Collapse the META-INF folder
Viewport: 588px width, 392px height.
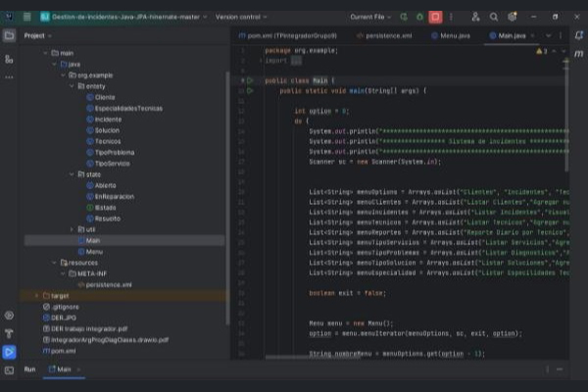tap(64, 273)
